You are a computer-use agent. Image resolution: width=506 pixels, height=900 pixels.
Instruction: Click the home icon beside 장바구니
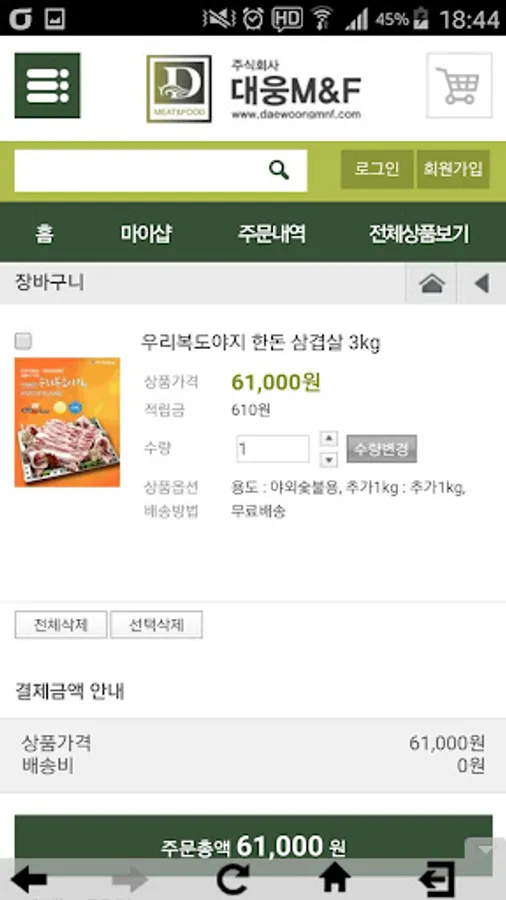[x=432, y=283]
